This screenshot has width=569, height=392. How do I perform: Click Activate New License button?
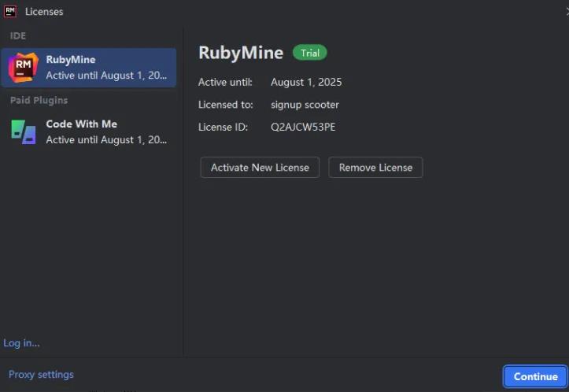click(260, 168)
